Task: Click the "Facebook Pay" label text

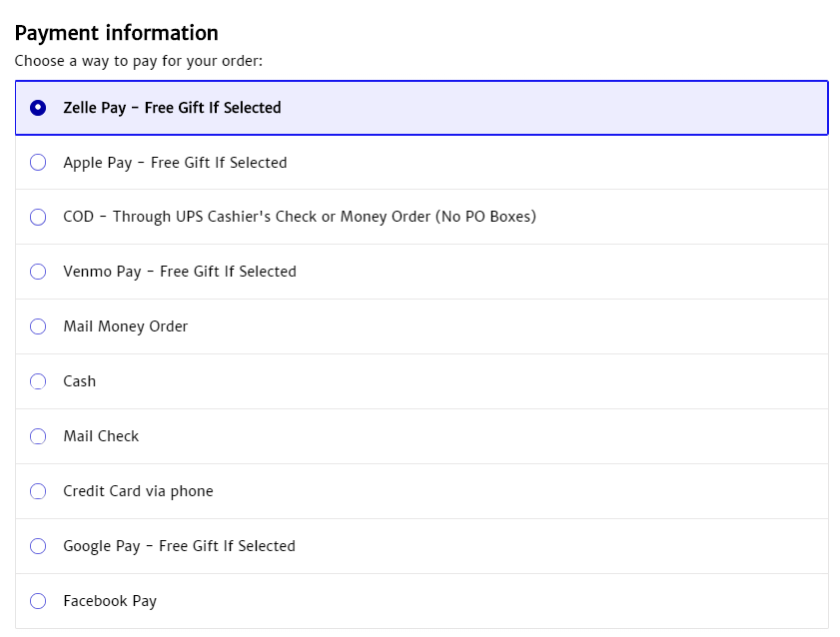Action: coord(110,601)
